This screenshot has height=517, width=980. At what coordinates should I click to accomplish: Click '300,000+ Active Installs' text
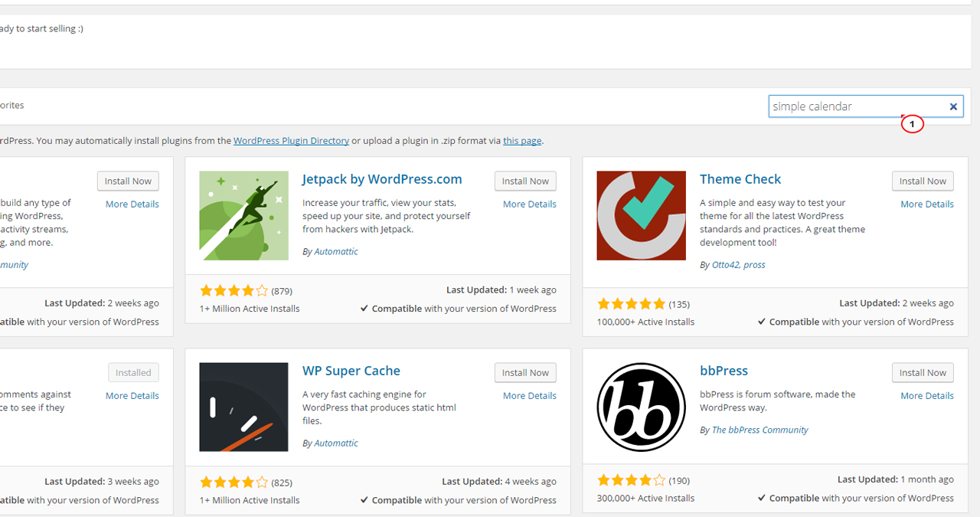[x=645, y=498]
